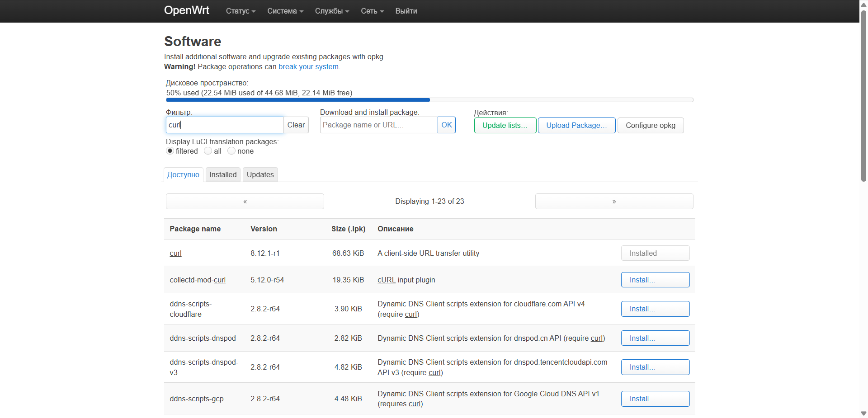
Task: Select the 'all' translation packages option
Action: click(x=208, y=151)
